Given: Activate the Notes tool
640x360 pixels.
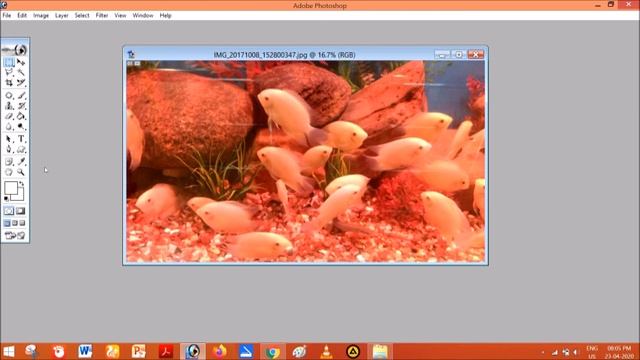Looking at the screenshot, I should [x=9, y=162].
